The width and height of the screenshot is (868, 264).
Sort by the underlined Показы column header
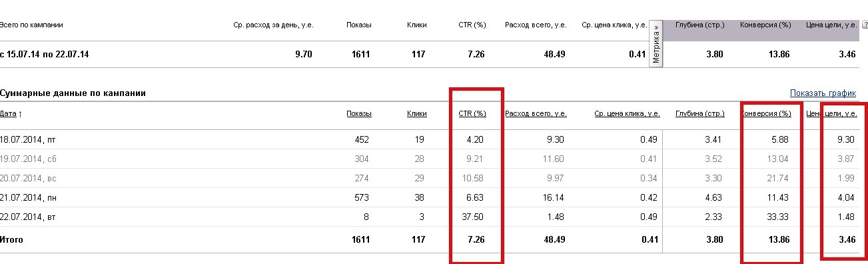tap(359, 113)
